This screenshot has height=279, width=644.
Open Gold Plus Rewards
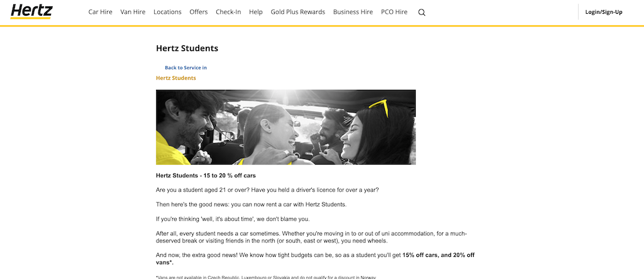[x=297, y=12]
